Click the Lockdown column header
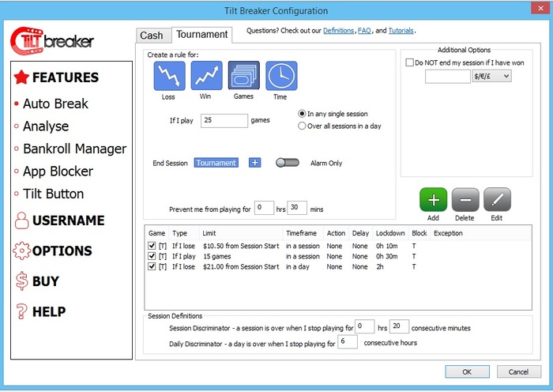553x392 pixels. (390, 233)
